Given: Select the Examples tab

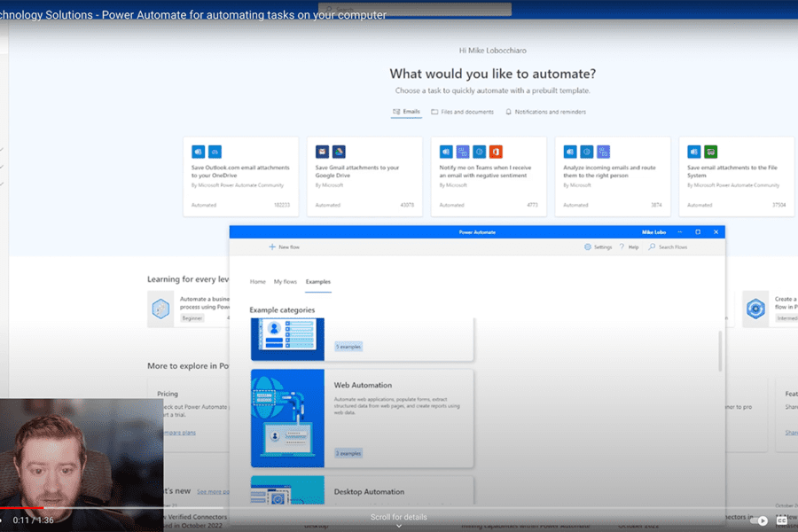Looking at the screenshot, I should coord(318,282).
